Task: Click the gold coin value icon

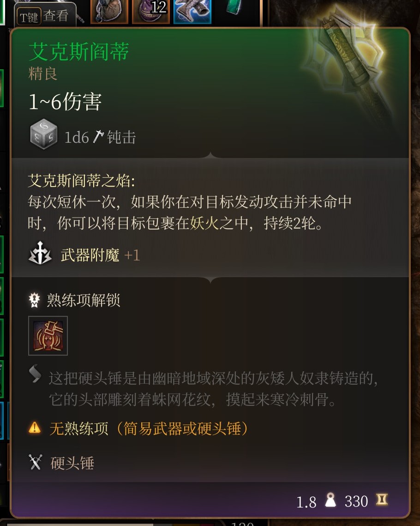Action: [x=382, y=500]
